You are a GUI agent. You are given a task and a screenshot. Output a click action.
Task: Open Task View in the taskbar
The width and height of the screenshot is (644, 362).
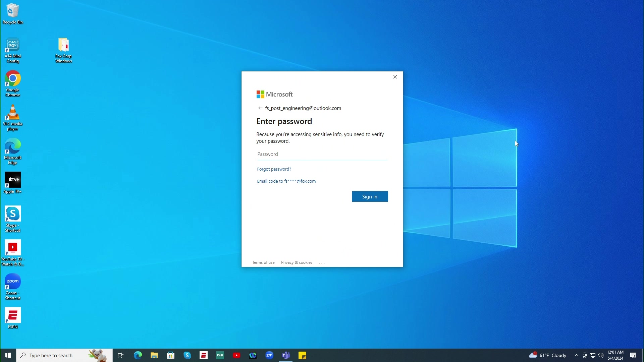point(121,355)
